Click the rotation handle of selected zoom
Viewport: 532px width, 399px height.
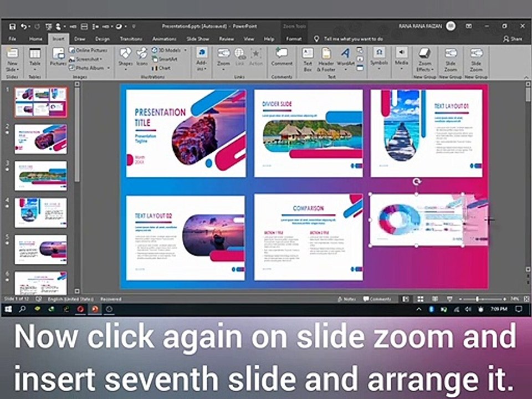tap(417, 182)
